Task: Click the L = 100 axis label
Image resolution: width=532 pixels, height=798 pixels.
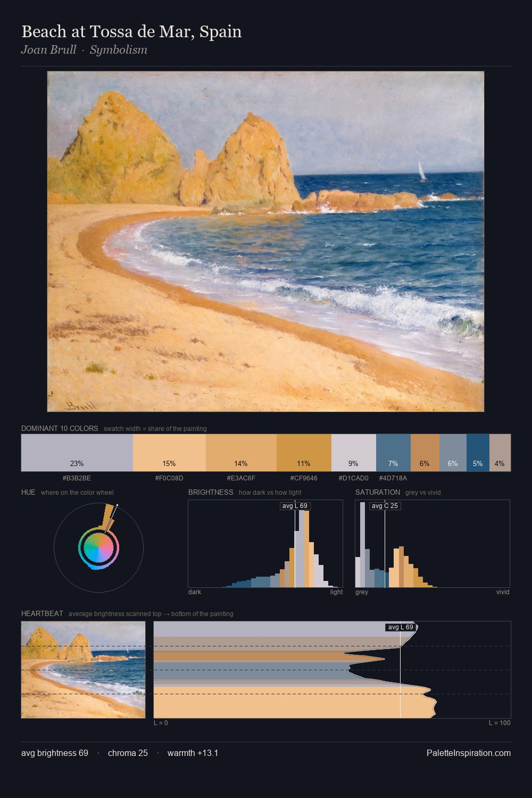Action: (500, 723)
